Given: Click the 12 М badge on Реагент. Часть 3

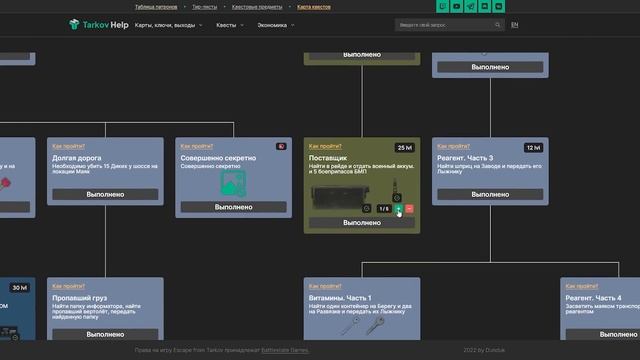Looking at the screenshot, I should tap(533, 148).
